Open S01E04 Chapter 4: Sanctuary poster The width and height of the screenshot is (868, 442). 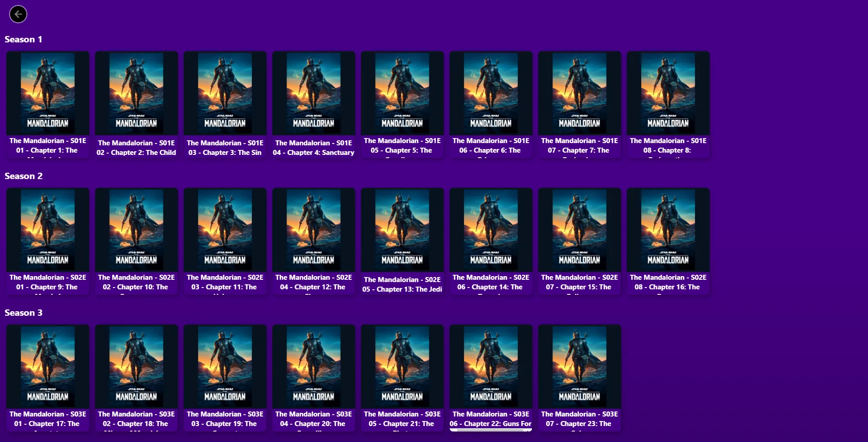point(314,93)
